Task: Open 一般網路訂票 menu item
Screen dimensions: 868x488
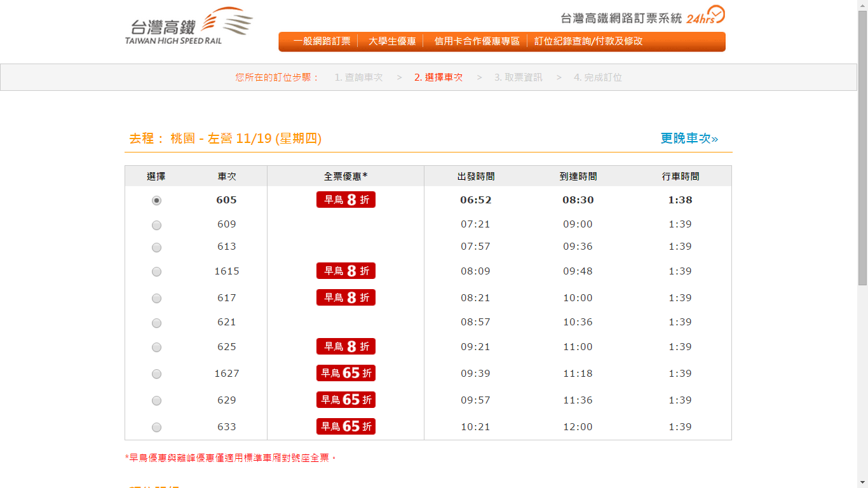Action: coord(322,41)
